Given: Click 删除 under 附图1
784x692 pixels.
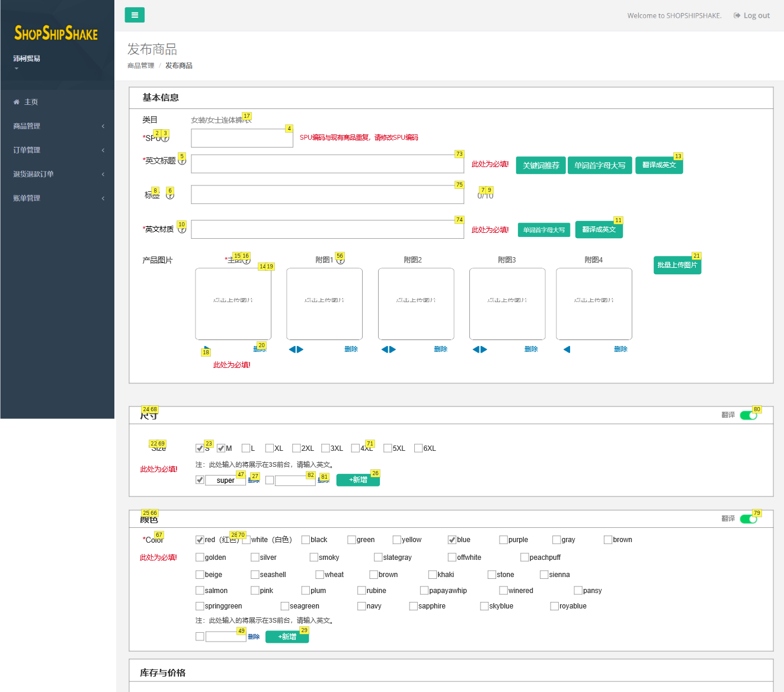Looking at the screenshot, I should click(x=351, y=350).
